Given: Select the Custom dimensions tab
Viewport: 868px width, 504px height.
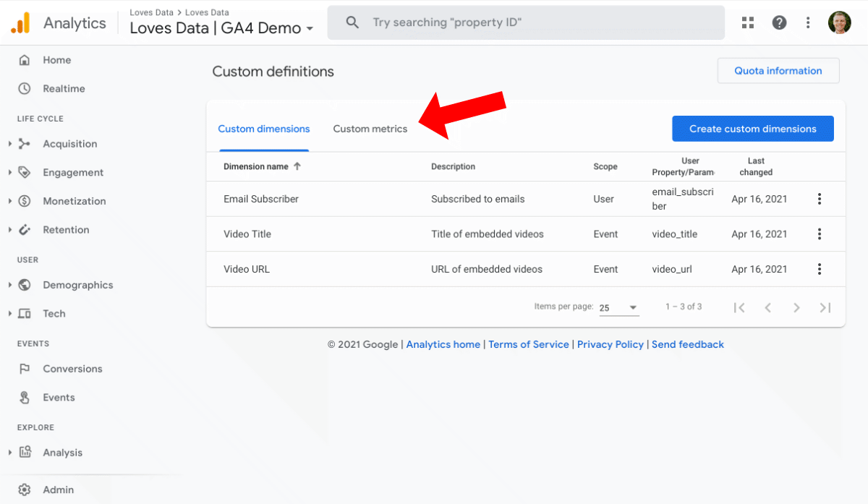Looking at the screenshot, I should (264, 129).
